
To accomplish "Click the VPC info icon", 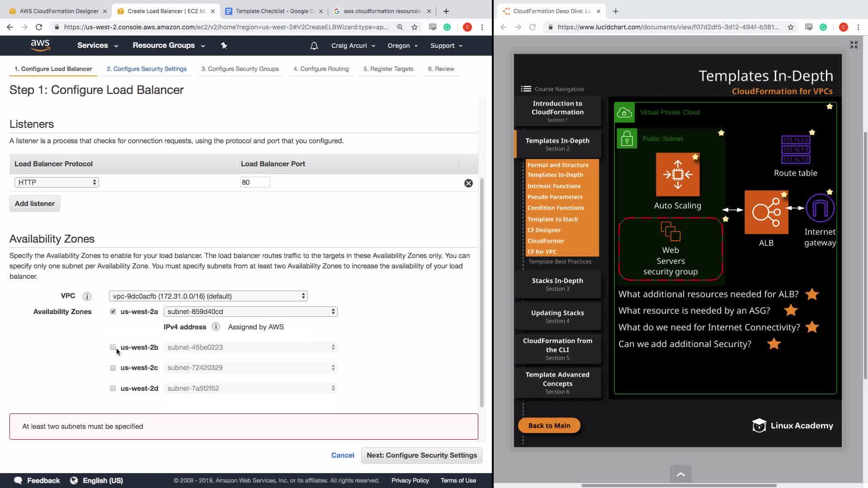I will coord(87,296).
